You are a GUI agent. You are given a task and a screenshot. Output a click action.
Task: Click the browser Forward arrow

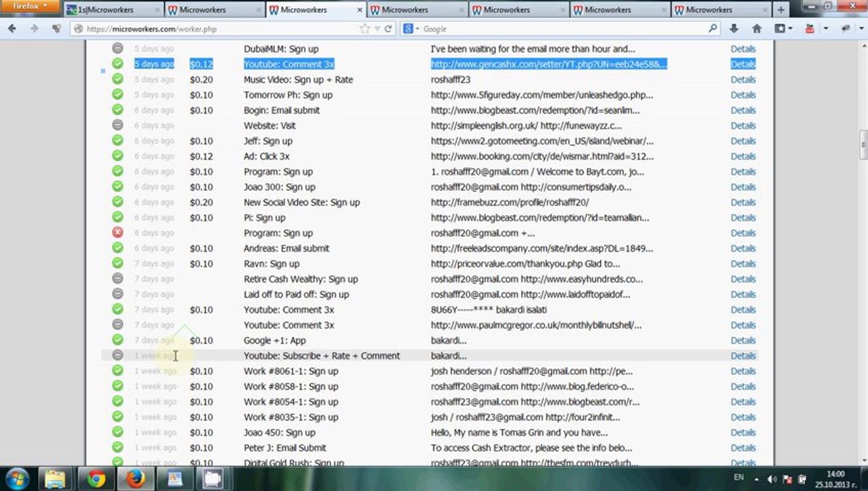tap(34, 29)
